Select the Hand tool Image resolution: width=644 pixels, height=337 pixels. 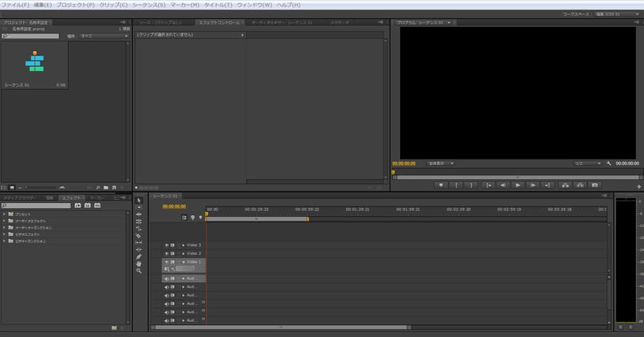click(139, 264)
